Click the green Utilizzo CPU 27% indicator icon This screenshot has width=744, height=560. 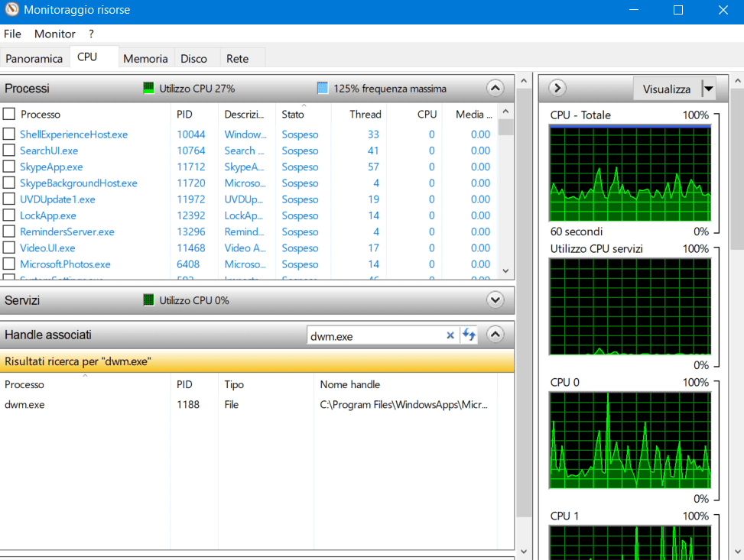coord(149,89)
